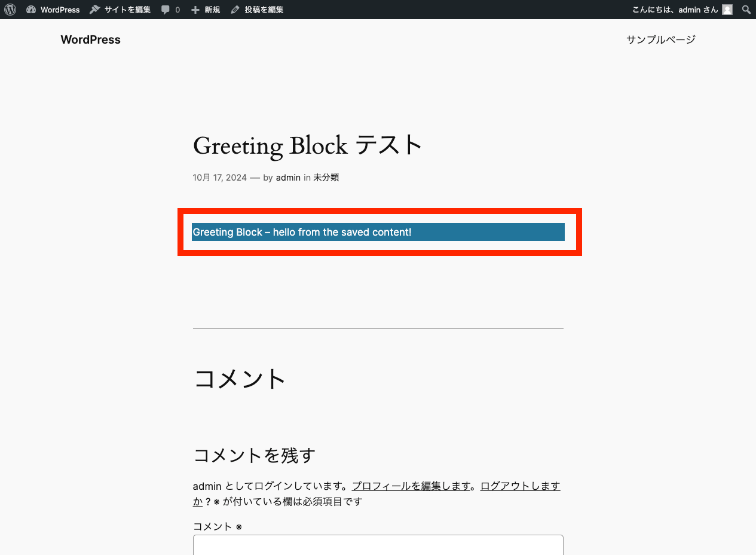Click 投稿を編集 to edit the post

(257, 10)
